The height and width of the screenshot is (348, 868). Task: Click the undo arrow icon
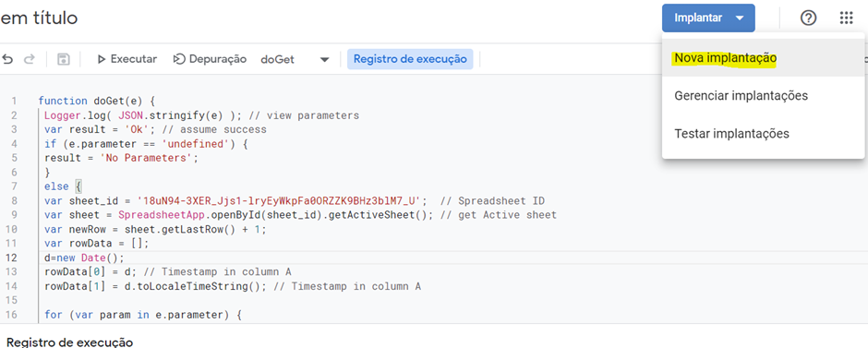(x=7, y=59)
